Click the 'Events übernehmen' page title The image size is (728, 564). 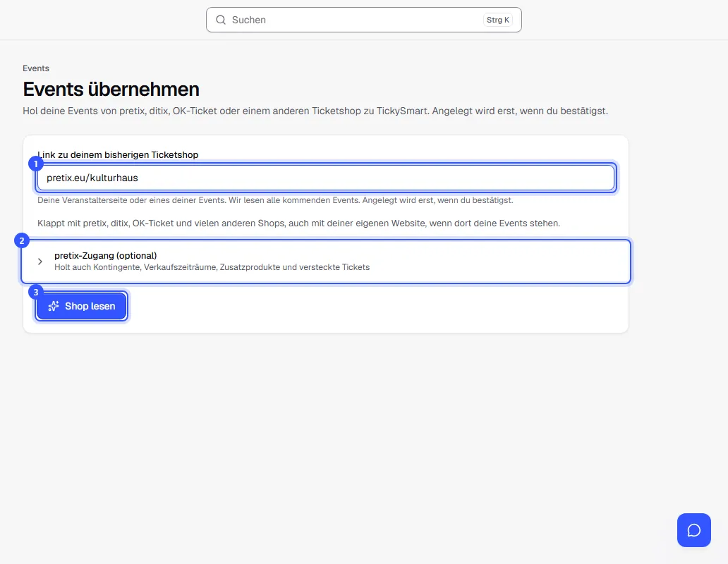pyautogui.click(x=111, y=89)
